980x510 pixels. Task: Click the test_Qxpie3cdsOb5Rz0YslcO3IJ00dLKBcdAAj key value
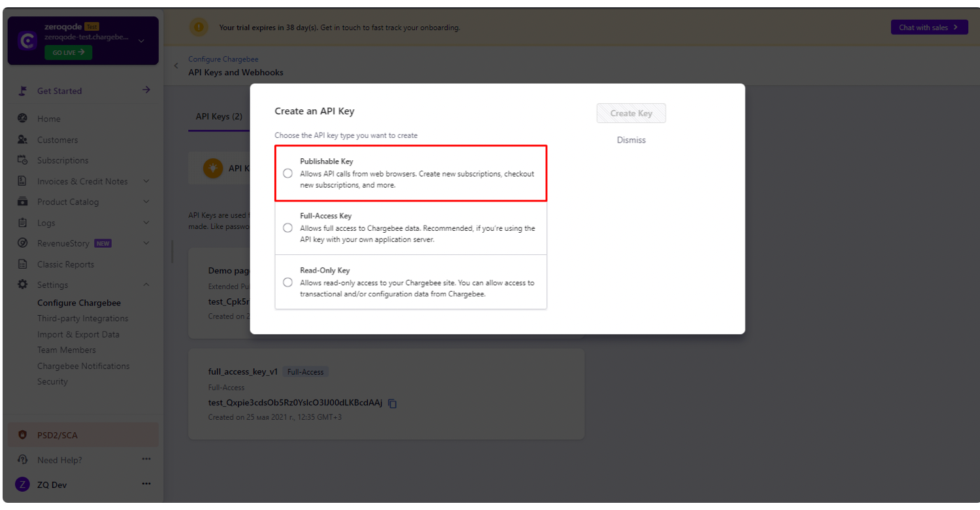click(295, 403)
